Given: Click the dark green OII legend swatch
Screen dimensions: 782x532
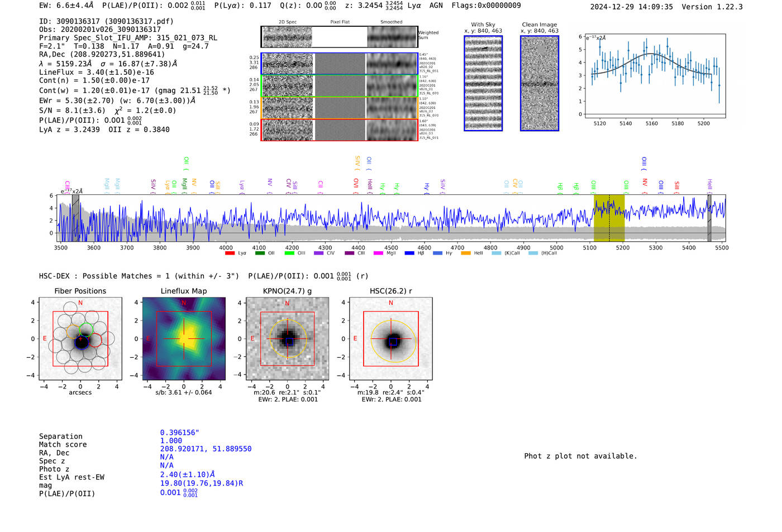Looking at the screenshot, I should pyautogui.click(x=260, y=253).
